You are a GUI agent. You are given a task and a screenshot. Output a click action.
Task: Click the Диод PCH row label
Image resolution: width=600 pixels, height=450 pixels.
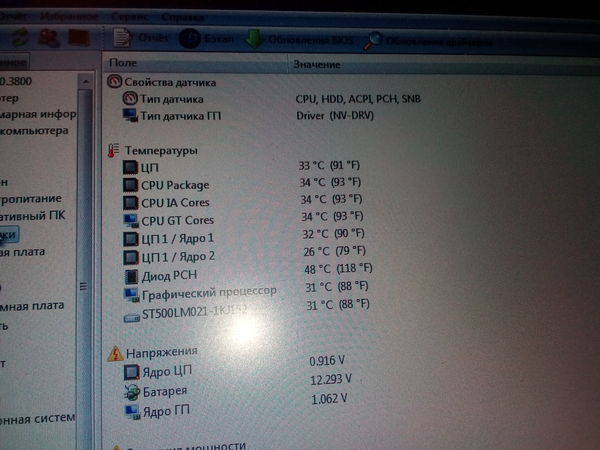170,276
